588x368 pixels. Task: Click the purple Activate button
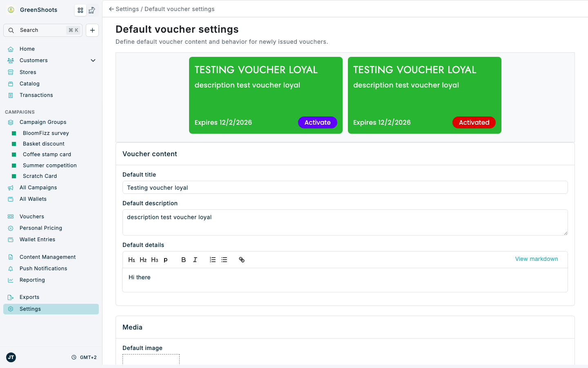coord(318,123)
